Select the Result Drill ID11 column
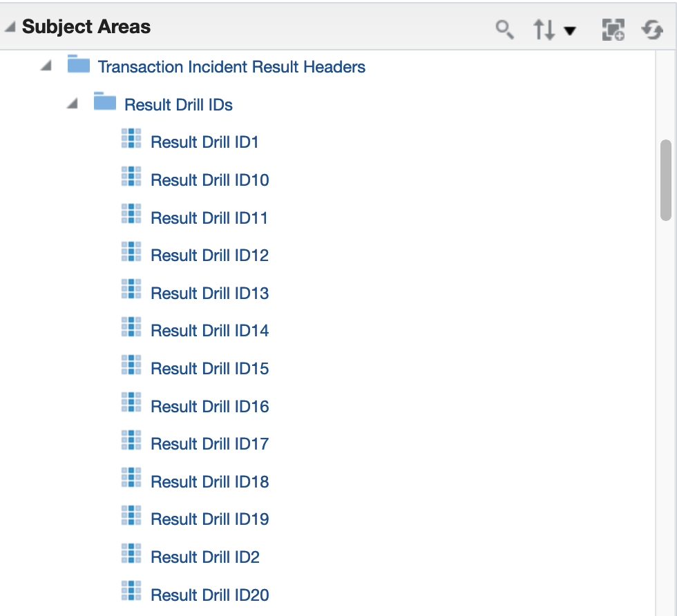 [209, 218]
